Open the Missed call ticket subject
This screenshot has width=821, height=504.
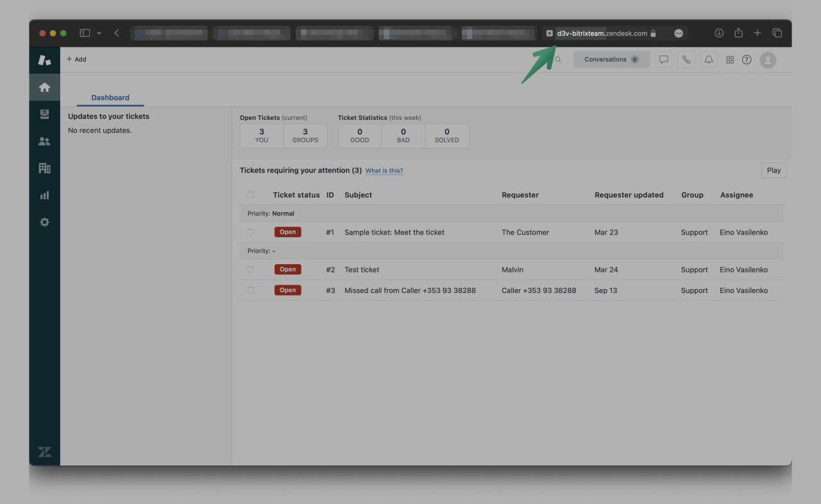[x=410, y=290]
